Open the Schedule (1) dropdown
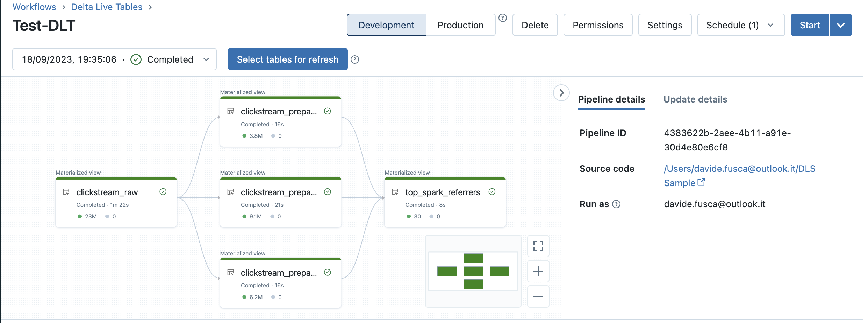Image resolution: width=868 pixels, height=323 pixels. [740, 25]
